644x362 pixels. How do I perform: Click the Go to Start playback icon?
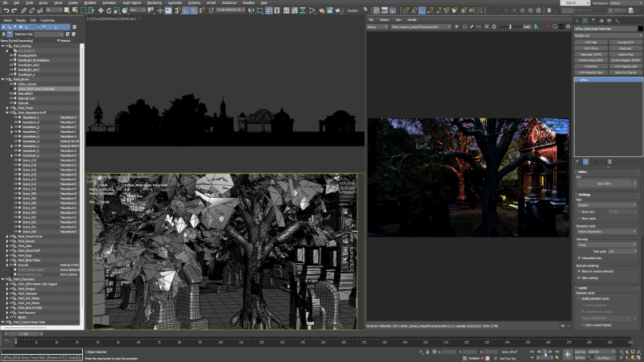[530, 352]
